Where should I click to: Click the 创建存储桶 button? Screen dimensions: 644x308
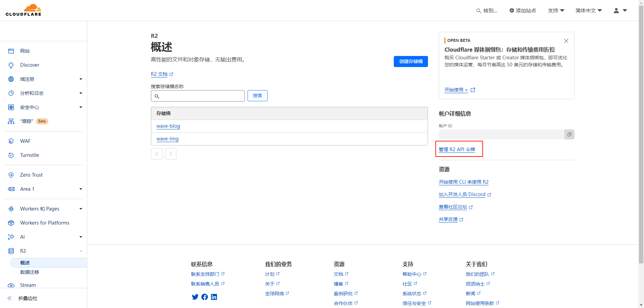point(411,61)
